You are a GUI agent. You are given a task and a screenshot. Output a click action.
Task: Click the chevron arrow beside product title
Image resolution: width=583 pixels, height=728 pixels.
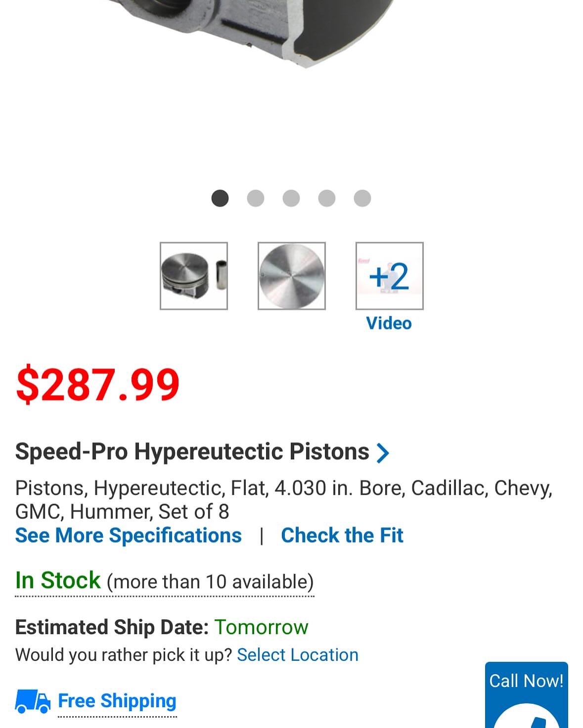pos(383,453)
